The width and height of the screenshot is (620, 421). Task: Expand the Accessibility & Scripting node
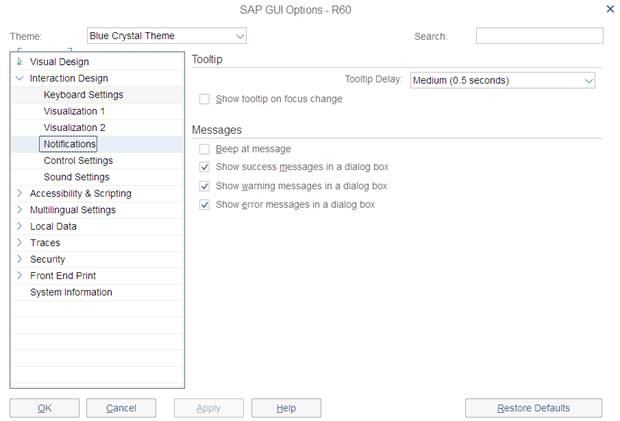(20, 193)
